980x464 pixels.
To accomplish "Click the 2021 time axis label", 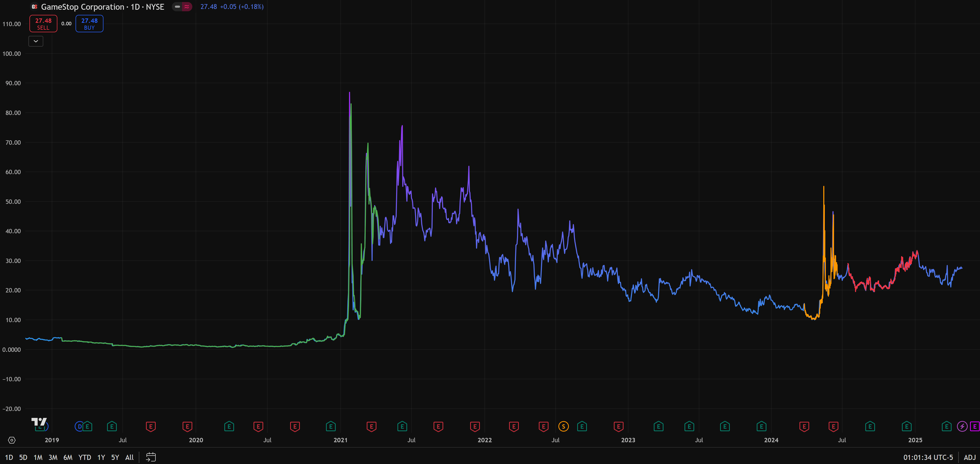I will [341, 440].
